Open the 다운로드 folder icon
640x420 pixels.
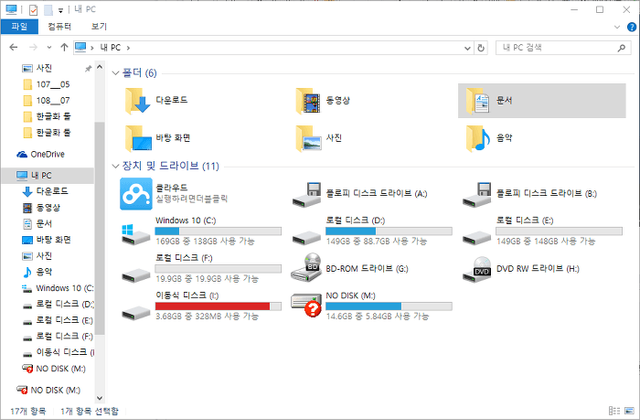[x=136, y=100]
